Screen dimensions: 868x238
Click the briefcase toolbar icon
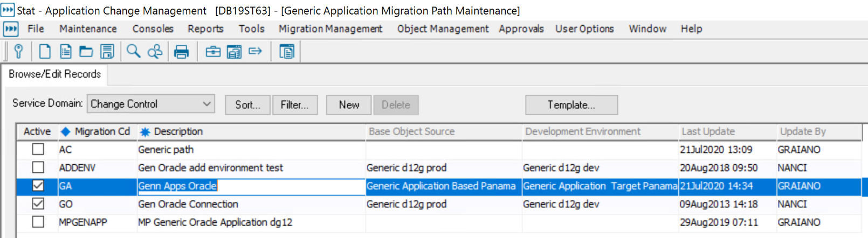click(x=213, y=52)
